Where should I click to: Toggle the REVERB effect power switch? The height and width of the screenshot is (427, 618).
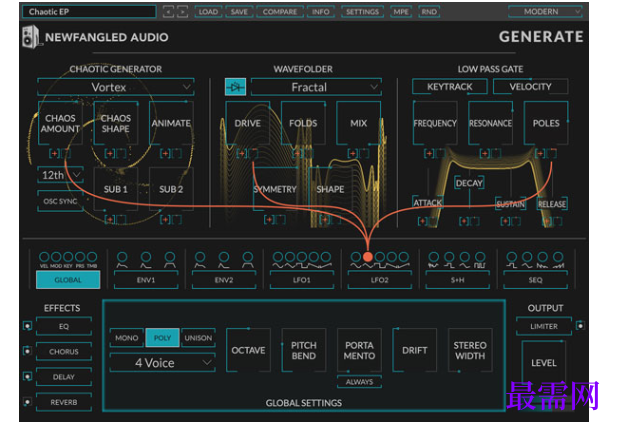coord(27,402)
